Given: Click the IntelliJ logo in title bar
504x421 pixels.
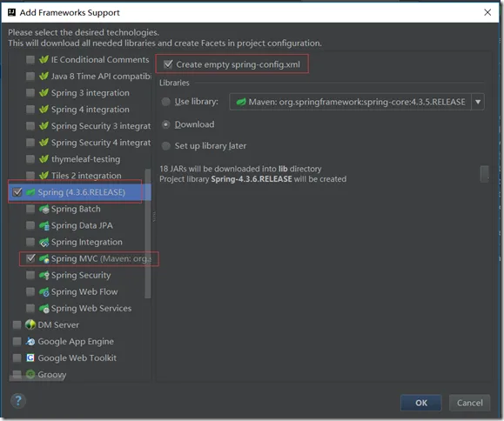Looking at the screenshot, I should coord(11,12).
